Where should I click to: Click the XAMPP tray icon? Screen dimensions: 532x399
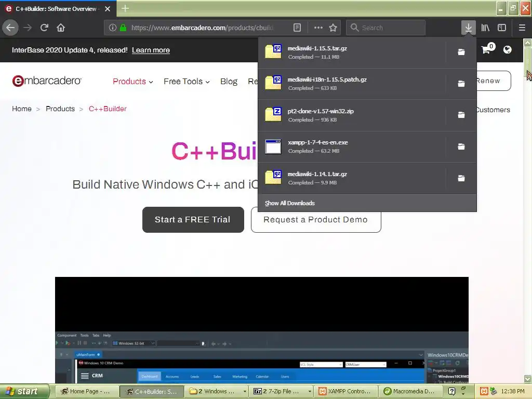click(484, 391)
